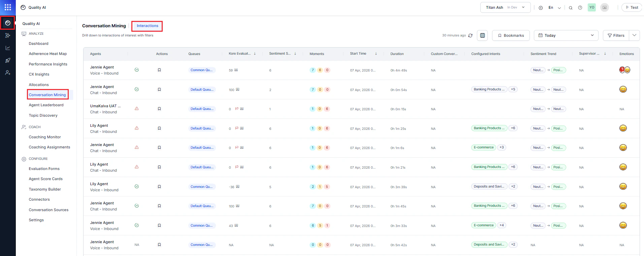Open the rocket deploy sidebar icon

tap(8, 60)
